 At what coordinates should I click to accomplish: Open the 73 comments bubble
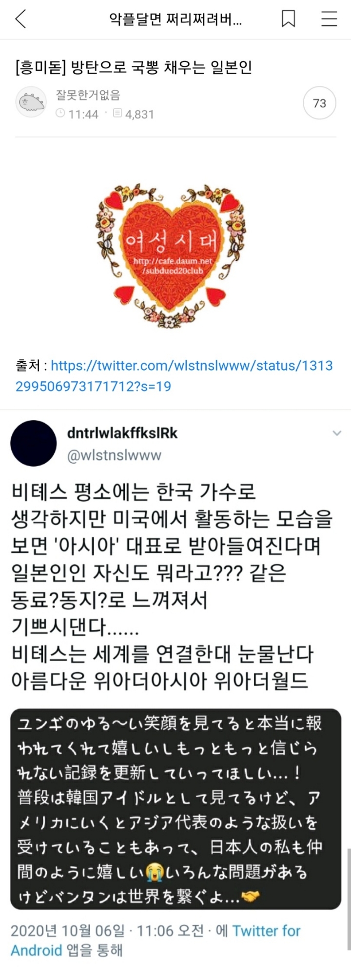pyautogui.click(x=320, y=103)
